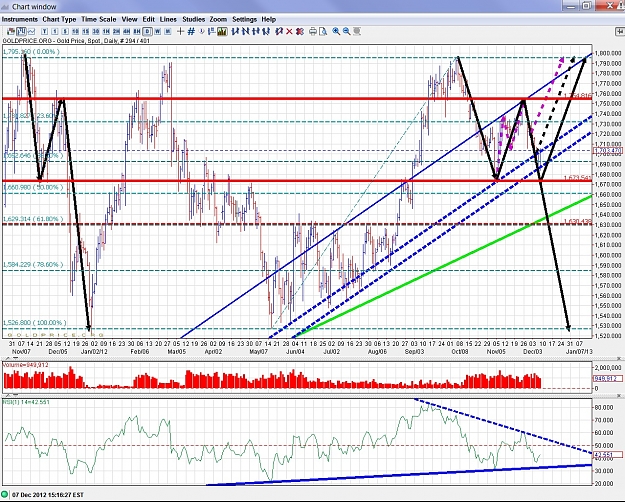This screenshot has height=502, width=625.
Task: Click the first line-study icon
Action: point(235,31)
